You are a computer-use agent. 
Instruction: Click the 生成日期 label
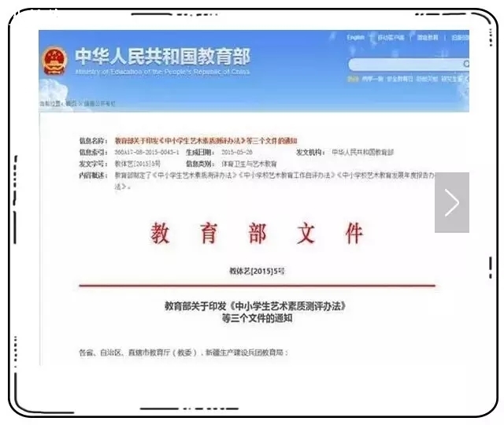point(200,152)
